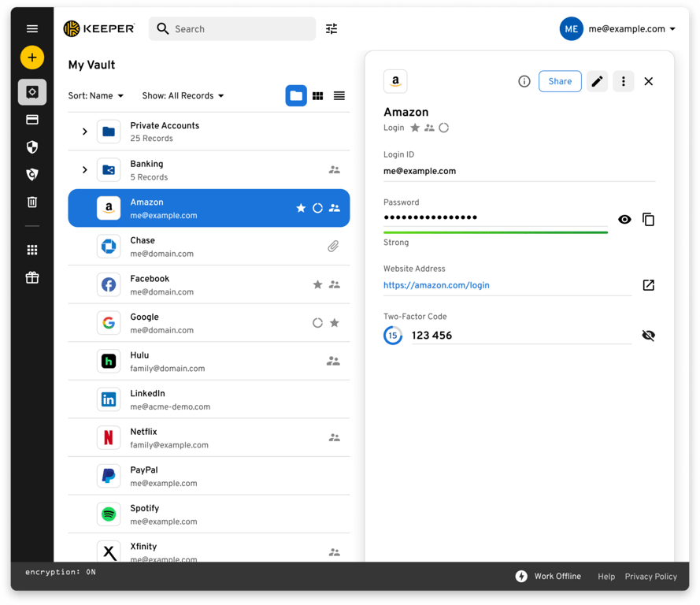The image size is (700, 605).
Task: Click the record info icon
Action: 524,81
